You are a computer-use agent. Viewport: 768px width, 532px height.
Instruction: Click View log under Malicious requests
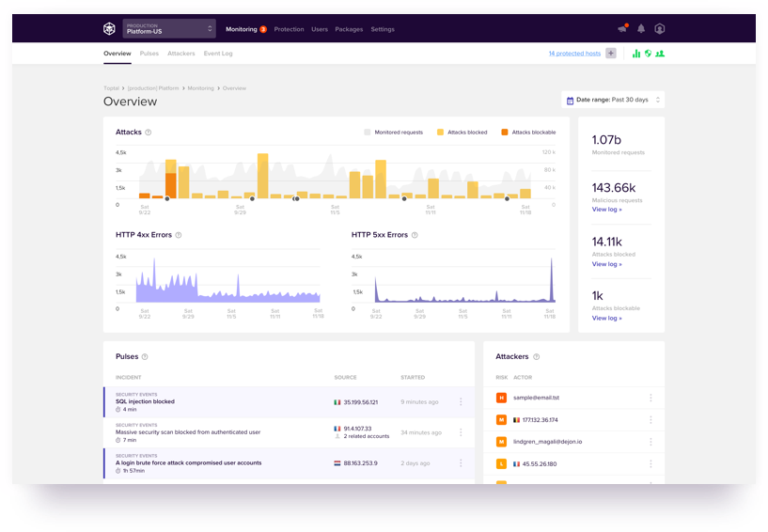606,210
